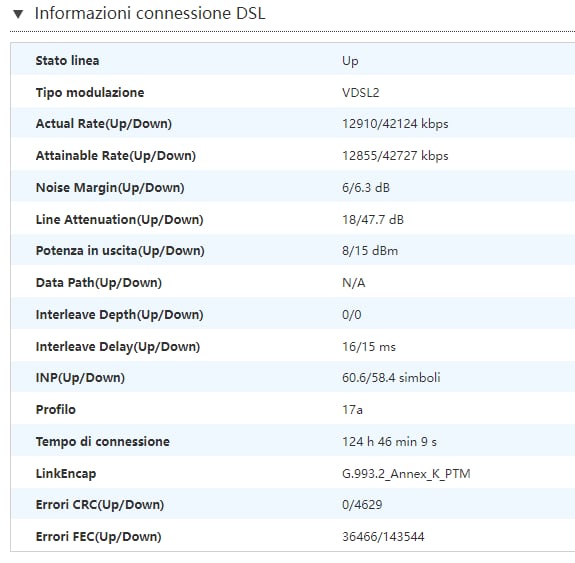Screen dimensions: 575x563
Task: Select the 12910/42124 kbps value
Action: click(x=395, y=124)
